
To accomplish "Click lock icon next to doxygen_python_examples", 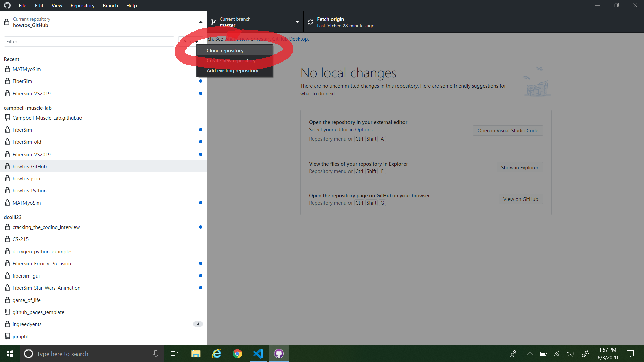I will tap(7, 251).
